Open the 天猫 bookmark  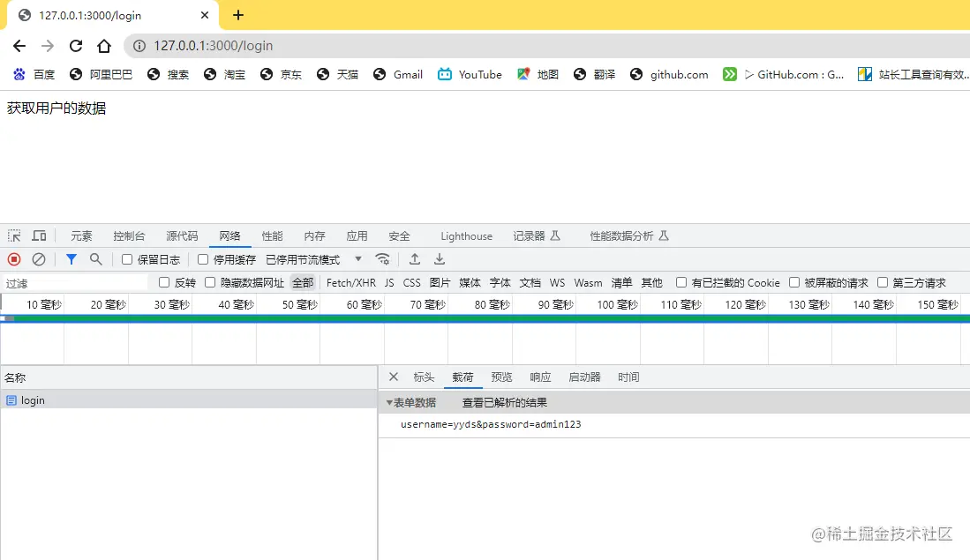(x=337, y=75)
